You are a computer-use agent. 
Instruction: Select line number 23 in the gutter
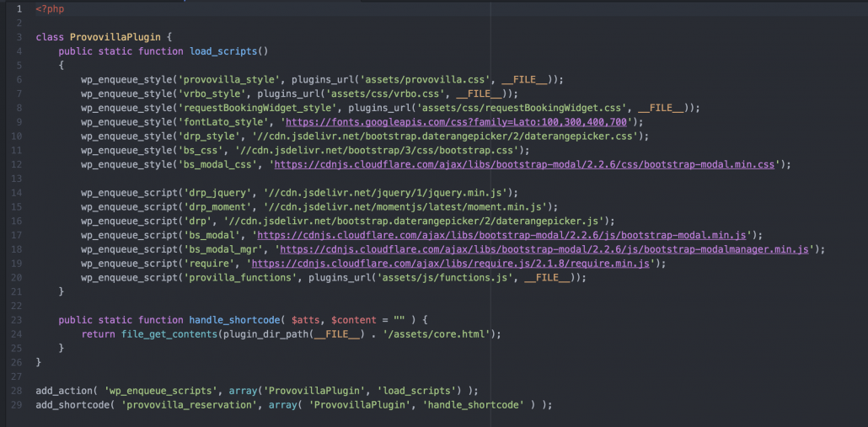(x=18, y=320)
